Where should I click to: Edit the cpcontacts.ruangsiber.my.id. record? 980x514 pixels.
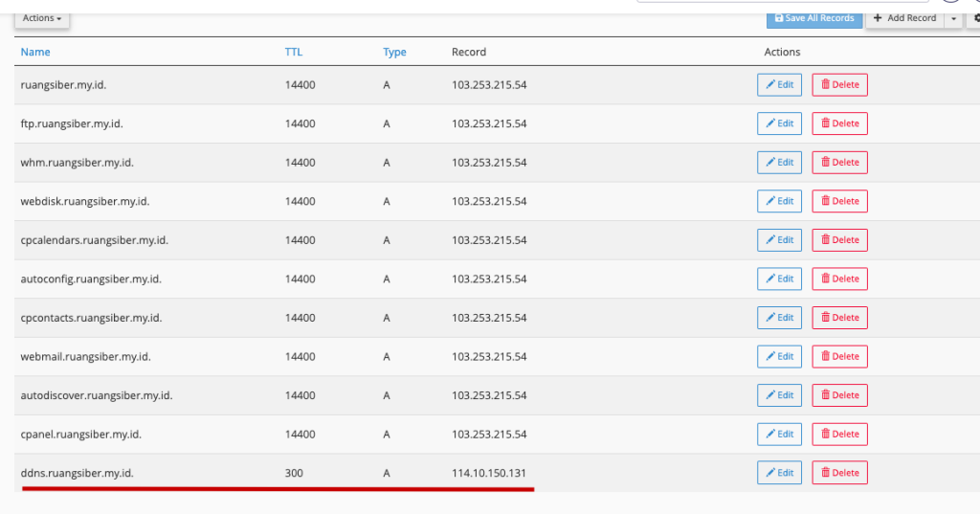[780, 317]
